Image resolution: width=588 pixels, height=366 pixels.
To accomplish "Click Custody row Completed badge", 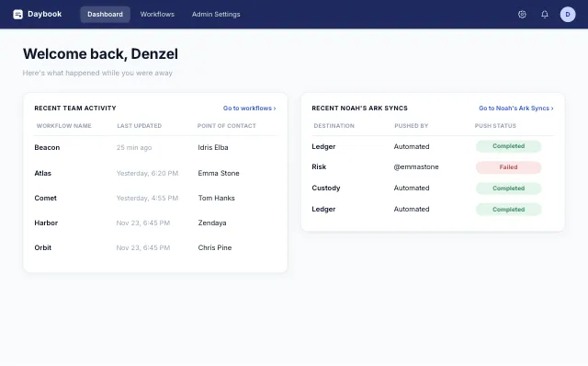I will coord(508,189).
